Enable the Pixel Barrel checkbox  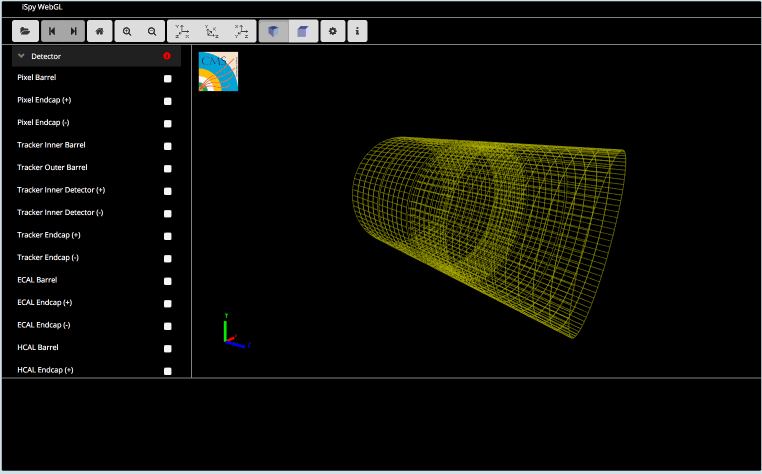(168, 79)
